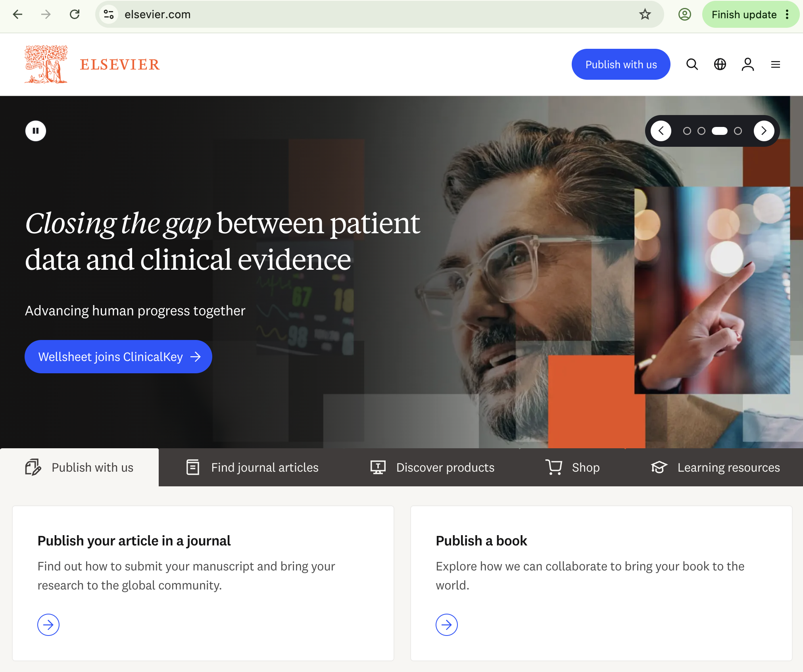Image resolution: width=803 pixels, height=672 pixels.
Task: Click the address bar showing elsevier.com
Action: (380, 15)
